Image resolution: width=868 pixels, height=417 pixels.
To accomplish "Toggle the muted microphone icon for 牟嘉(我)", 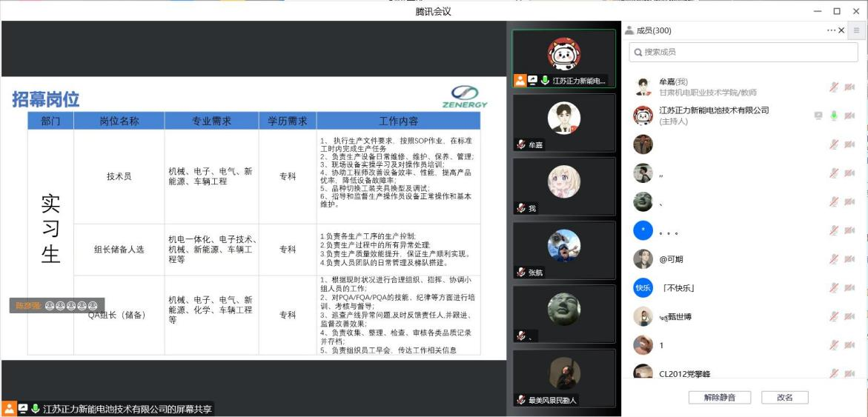I will coord(834,87).
